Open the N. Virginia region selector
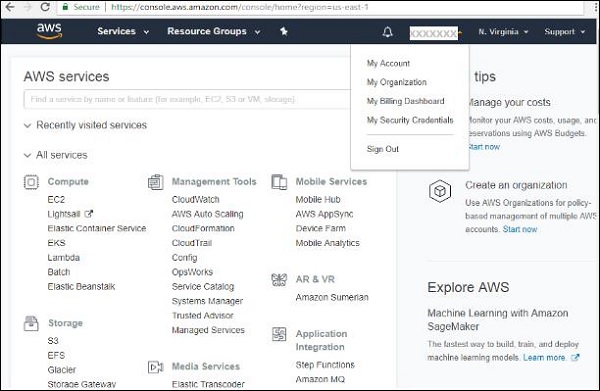The width and height of the screenshot is (600, 391). pyautogui.click(x=503, y=32)
